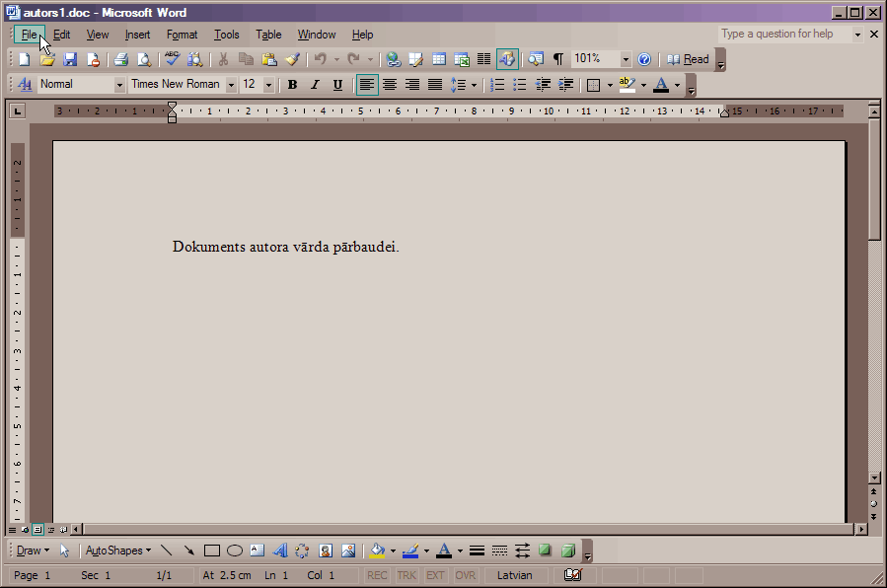This screenshot has width=887, height=588.
Task: Insert Clip Art from the Drawing toolbar
Action: tap(326, 551)
